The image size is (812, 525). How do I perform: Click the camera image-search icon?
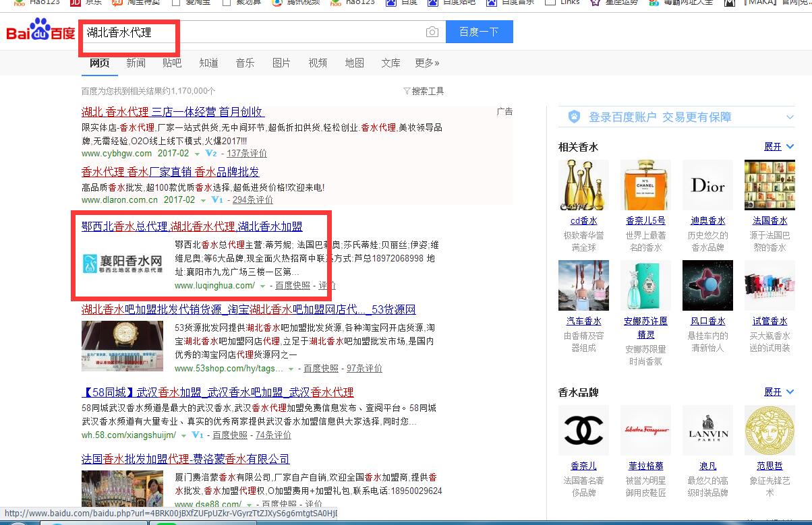click(432, 32)
